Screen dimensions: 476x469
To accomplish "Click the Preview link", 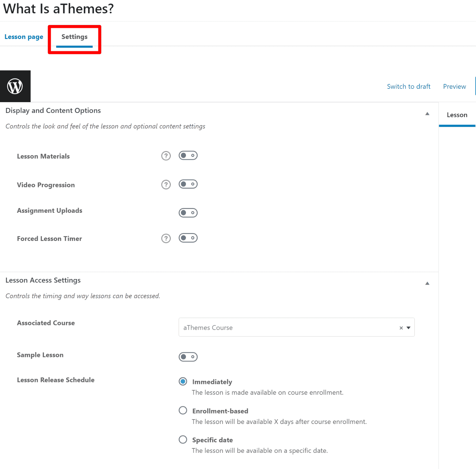I will click(x=454, y=87).
